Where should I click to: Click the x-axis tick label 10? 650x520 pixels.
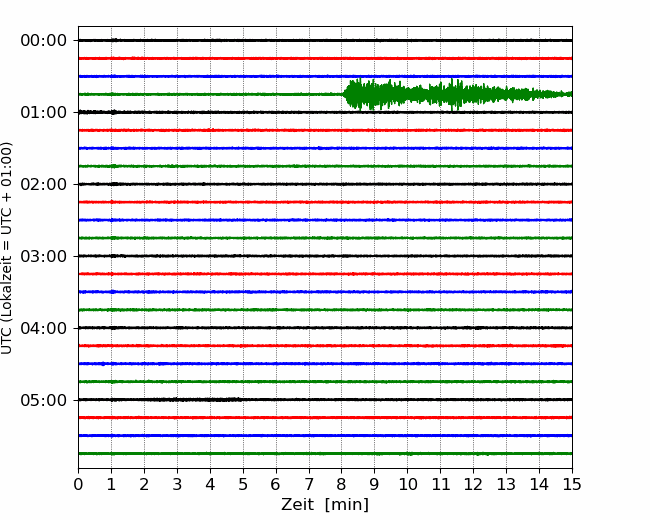[407, 484]
